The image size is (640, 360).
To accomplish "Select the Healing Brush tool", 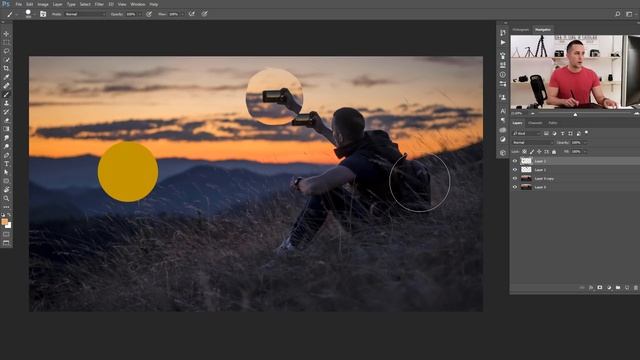I will pos(6,86).
